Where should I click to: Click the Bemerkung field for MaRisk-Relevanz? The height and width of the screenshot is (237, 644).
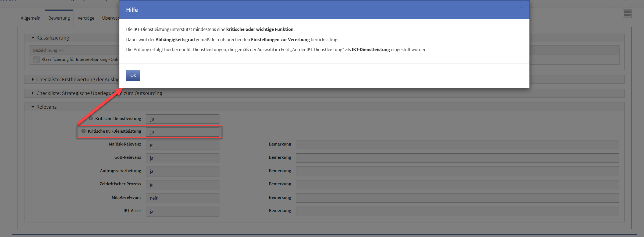(457, 144)
